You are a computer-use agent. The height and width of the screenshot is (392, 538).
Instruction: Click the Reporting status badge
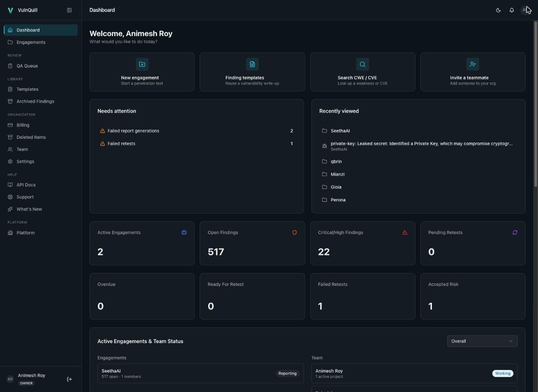point(287,373)
